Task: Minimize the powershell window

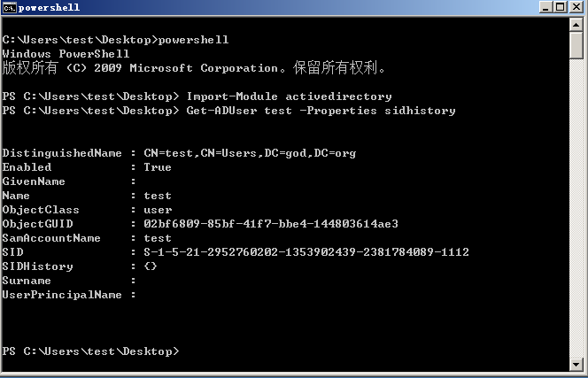Action: [x=545, y=7]
